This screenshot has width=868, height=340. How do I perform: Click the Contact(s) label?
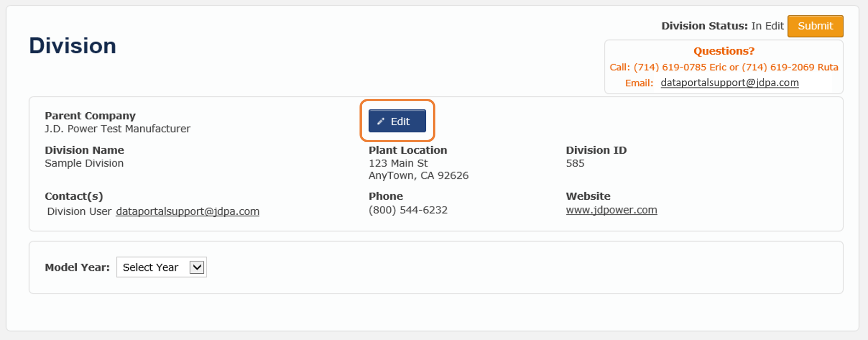[x=74, y=196]
